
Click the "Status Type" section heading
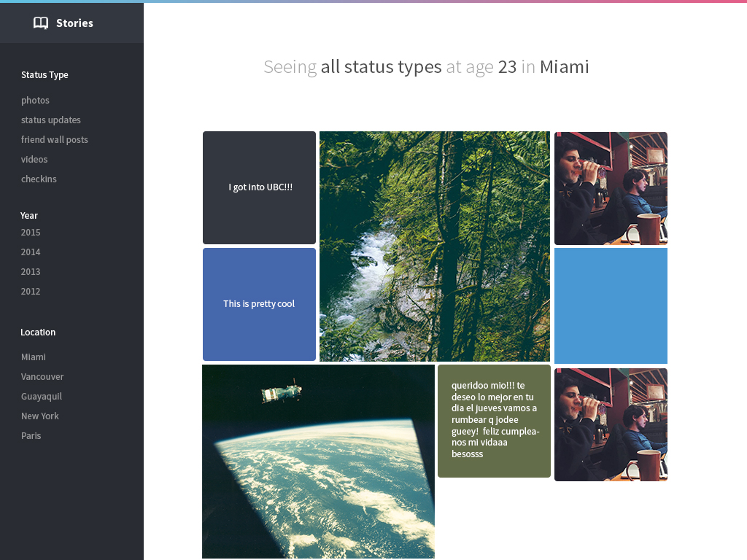click(x=44, y=75)
